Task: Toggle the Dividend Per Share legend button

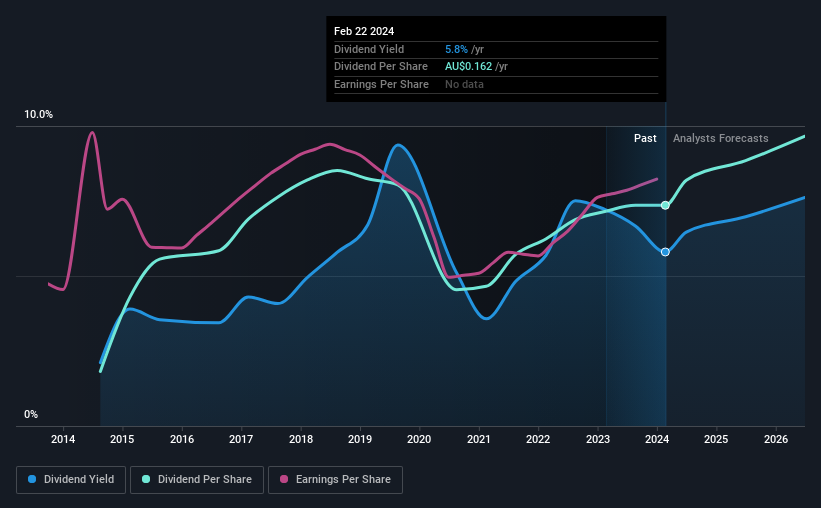Action: point(197,480)
